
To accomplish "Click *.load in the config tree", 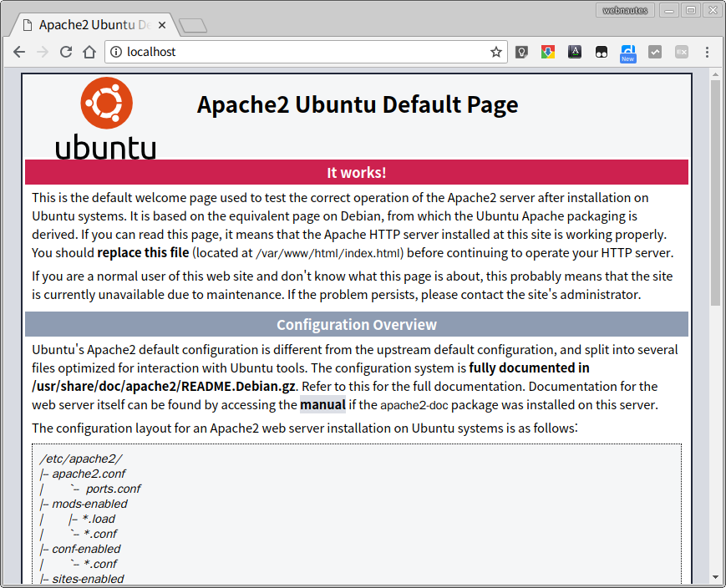I will pyautogui.click(x=99, y=519).
